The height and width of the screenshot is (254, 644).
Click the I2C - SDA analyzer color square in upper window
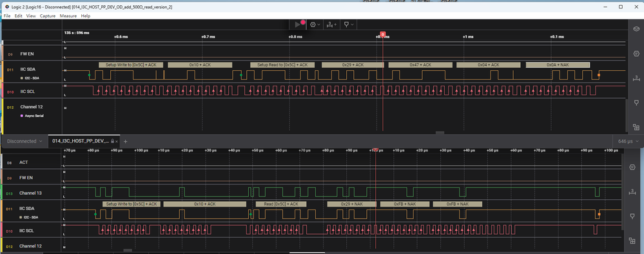[x=22, y=77]
